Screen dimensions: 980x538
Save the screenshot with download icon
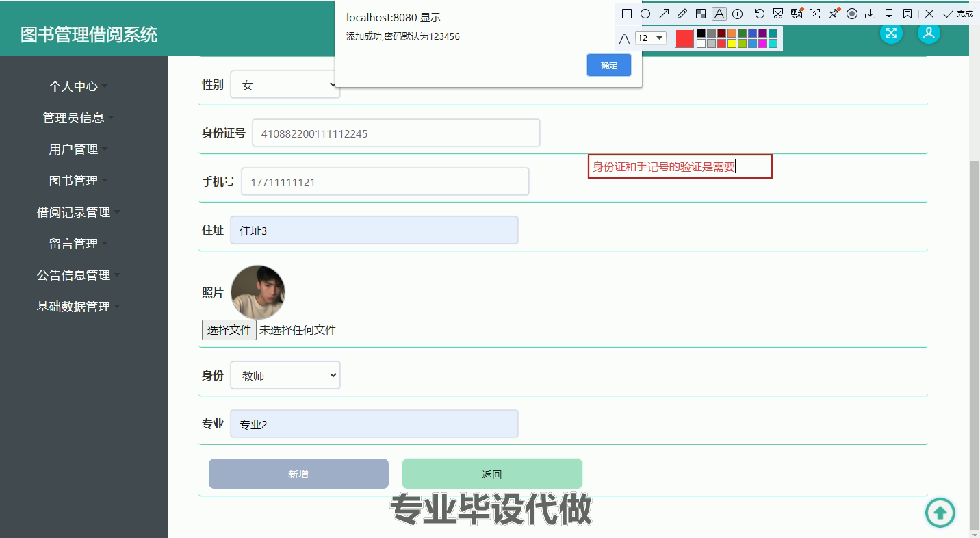[871, 14]
